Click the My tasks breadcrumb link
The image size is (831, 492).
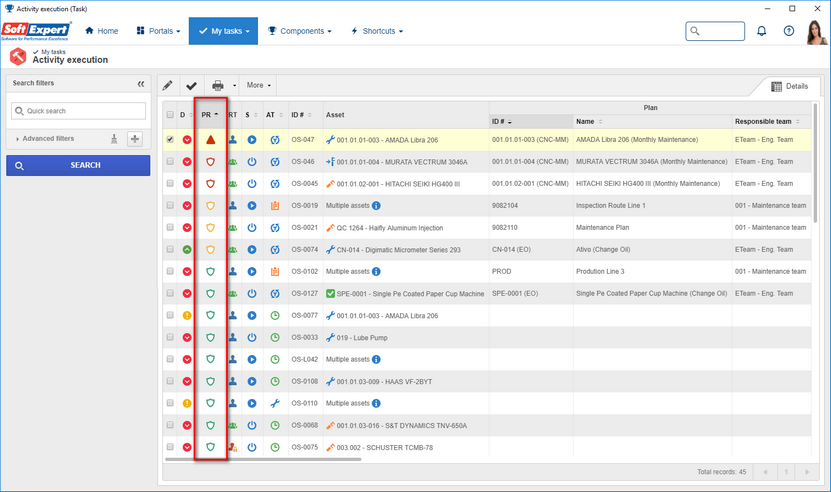(53, 52)
